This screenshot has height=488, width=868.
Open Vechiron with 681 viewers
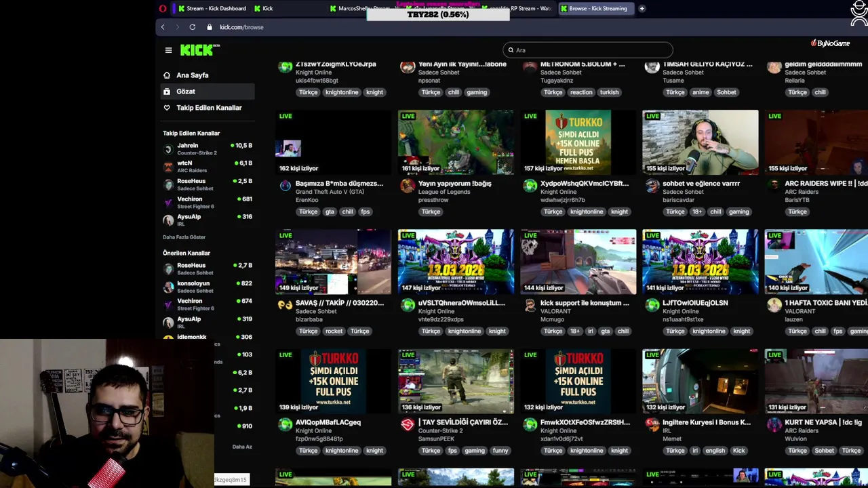pyautogui.click(x=208, y=202)
